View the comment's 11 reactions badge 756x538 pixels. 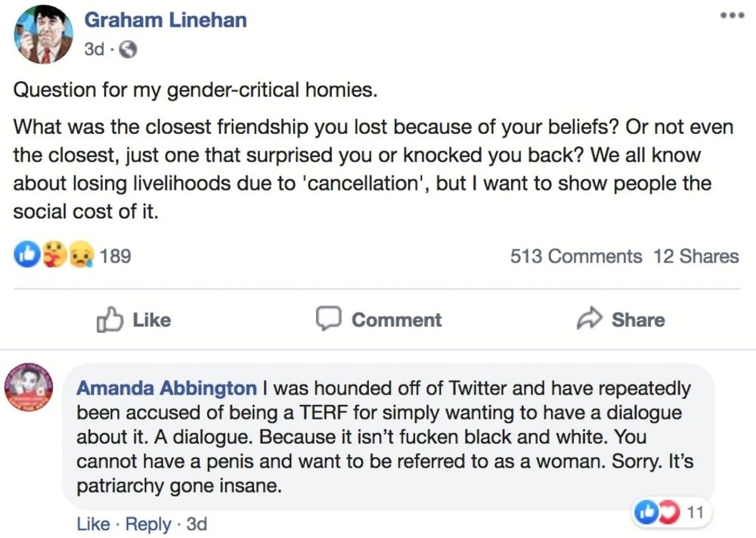(x=672, y=513)
